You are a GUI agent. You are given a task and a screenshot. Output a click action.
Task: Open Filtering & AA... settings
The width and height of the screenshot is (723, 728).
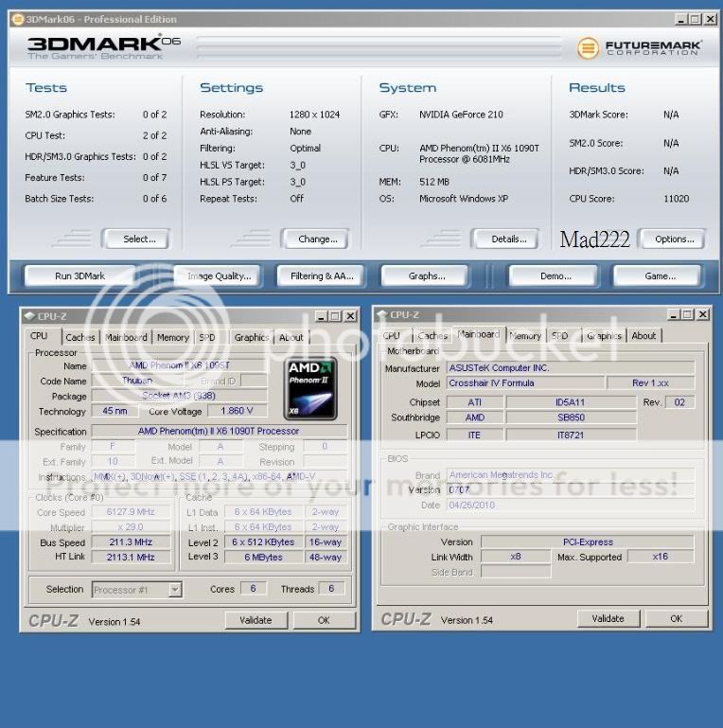[322, 275]
